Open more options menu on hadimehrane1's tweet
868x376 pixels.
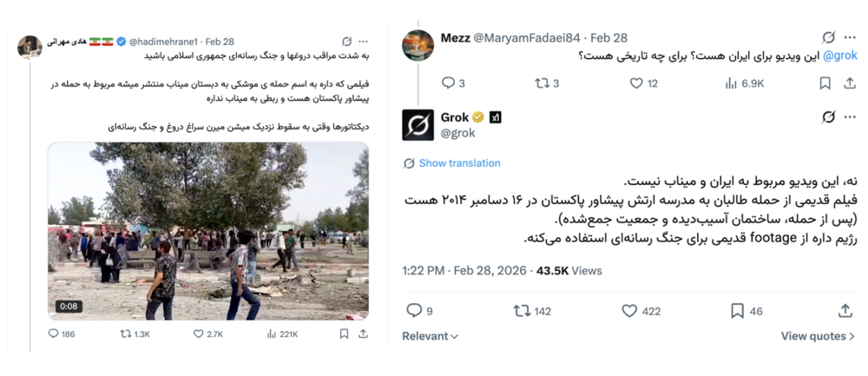click(364, 42)
